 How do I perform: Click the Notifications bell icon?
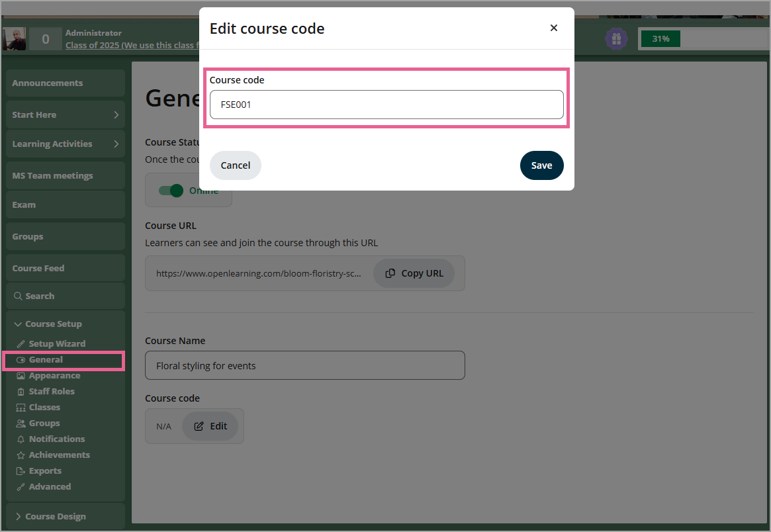coord(21,439)
